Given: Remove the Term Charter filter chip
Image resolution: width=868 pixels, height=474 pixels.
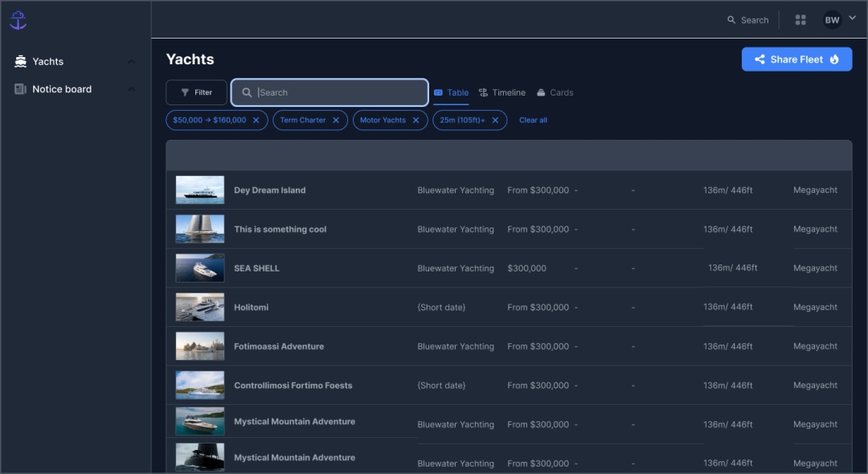Looking at the screenshot, I should click(336, 121).
